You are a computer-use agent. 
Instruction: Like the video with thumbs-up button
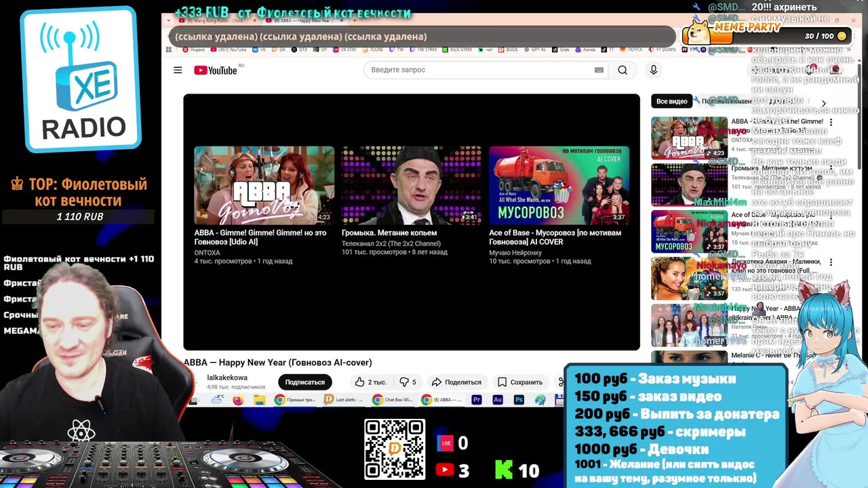click(371, 382)
